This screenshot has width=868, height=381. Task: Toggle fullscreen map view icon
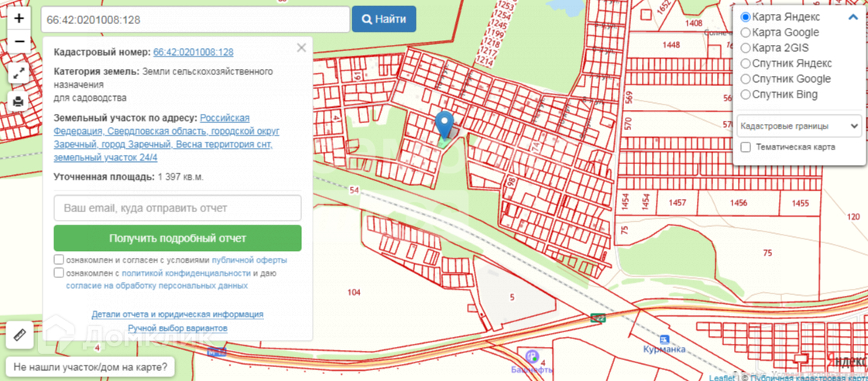19,73
